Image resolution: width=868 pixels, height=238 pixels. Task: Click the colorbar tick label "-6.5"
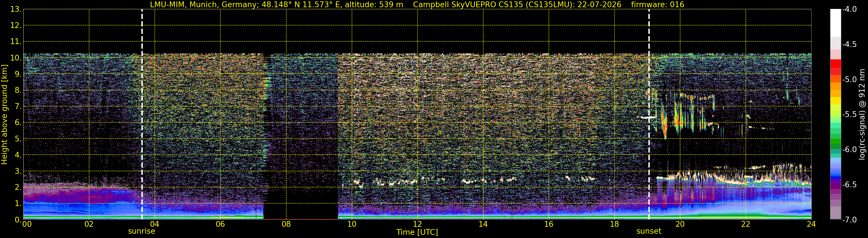point(850,185)
